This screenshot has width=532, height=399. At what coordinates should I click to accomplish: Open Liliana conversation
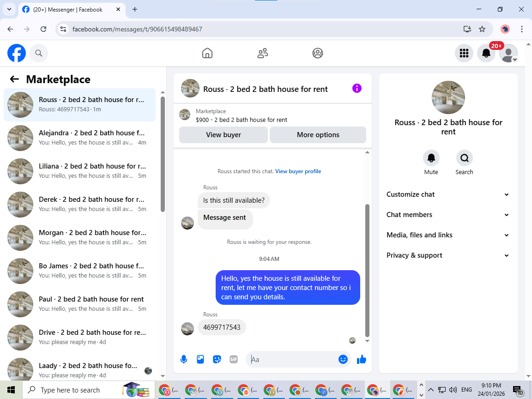coord(80,171)
